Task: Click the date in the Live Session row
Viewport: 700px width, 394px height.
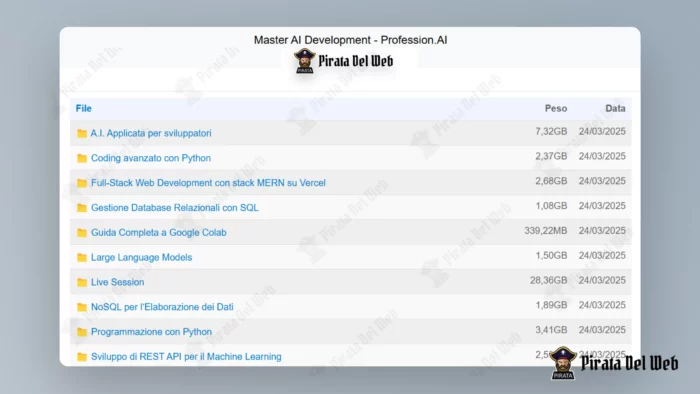Action: (602, 280)
